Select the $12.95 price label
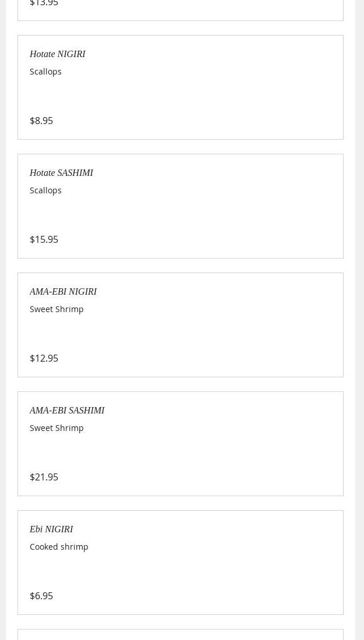The width and height of the screenshot is (364, 640). click(44, 358)
